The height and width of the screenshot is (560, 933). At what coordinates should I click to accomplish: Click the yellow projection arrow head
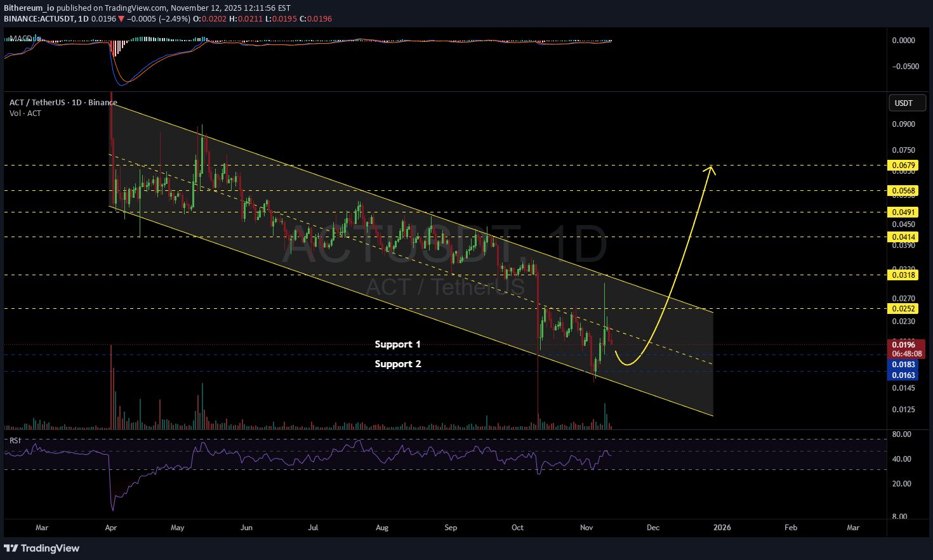click(711, 169)
